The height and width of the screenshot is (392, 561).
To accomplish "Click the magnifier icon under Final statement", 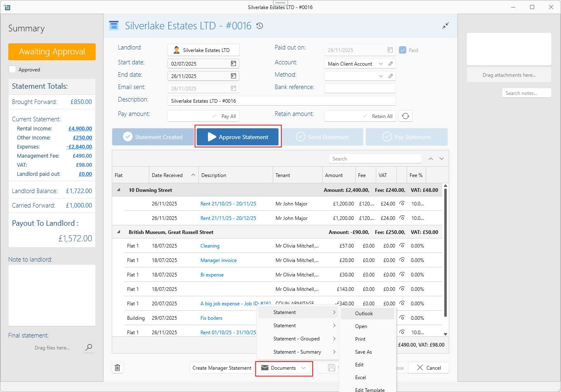I will pos(88,348).
